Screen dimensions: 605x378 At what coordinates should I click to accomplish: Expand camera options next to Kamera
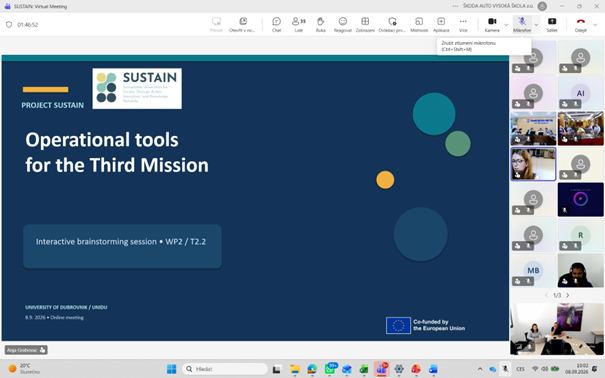[x=506, y=25]
